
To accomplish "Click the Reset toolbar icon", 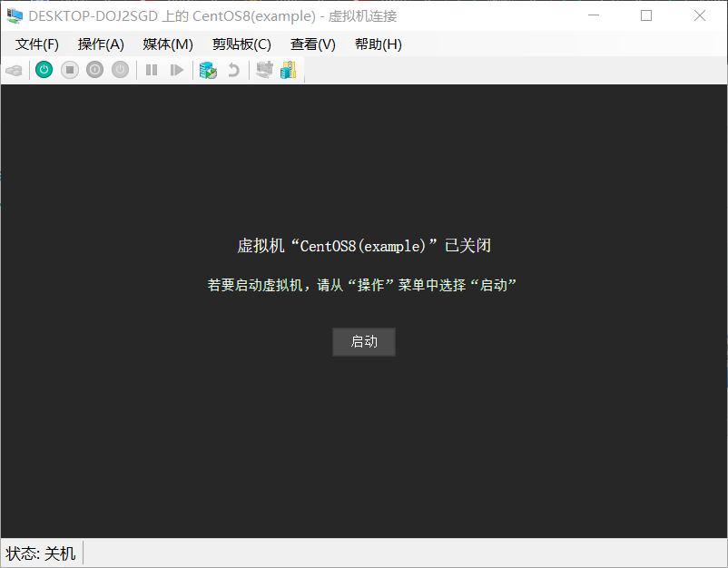I will point(177,70).
